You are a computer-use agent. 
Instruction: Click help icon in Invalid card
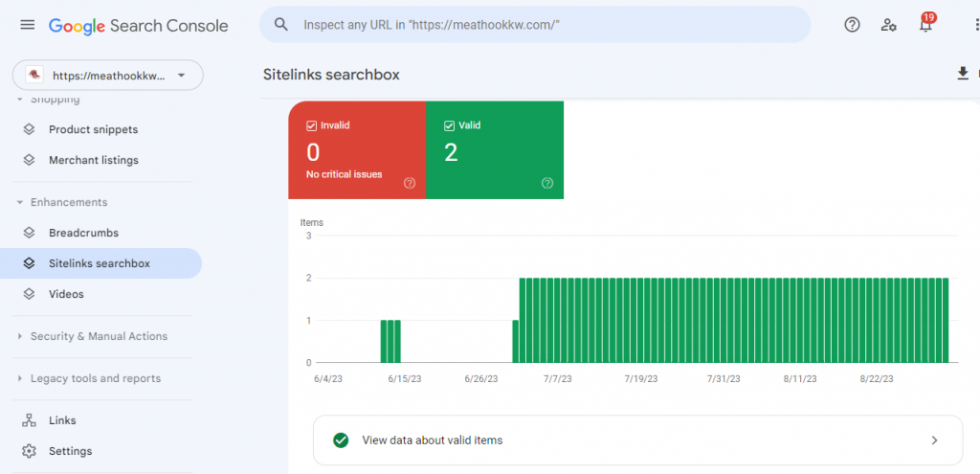tap(410, 183)
